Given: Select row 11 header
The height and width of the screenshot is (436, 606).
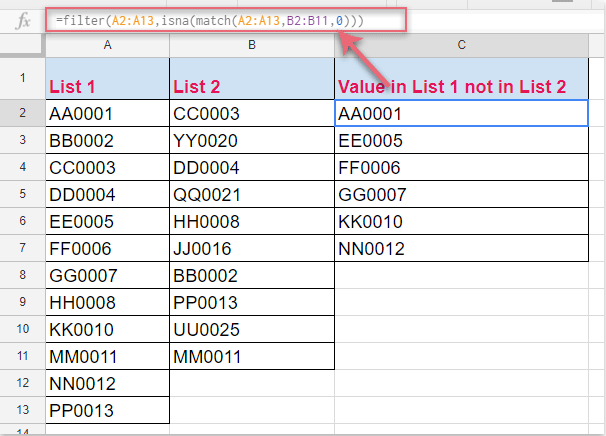Looking at the screenshot, I should pyautogui.click(x=22, y=356).
